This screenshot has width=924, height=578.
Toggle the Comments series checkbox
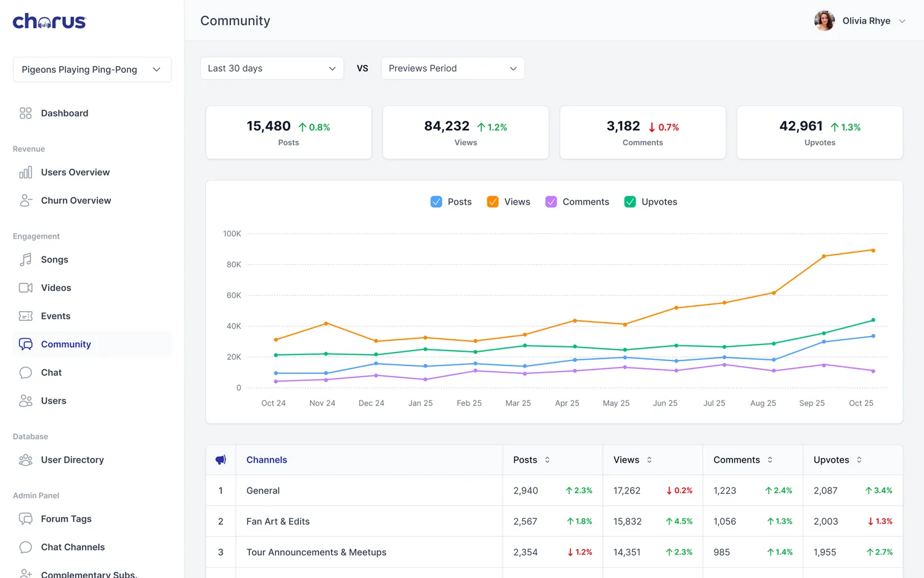click(551, 202)
